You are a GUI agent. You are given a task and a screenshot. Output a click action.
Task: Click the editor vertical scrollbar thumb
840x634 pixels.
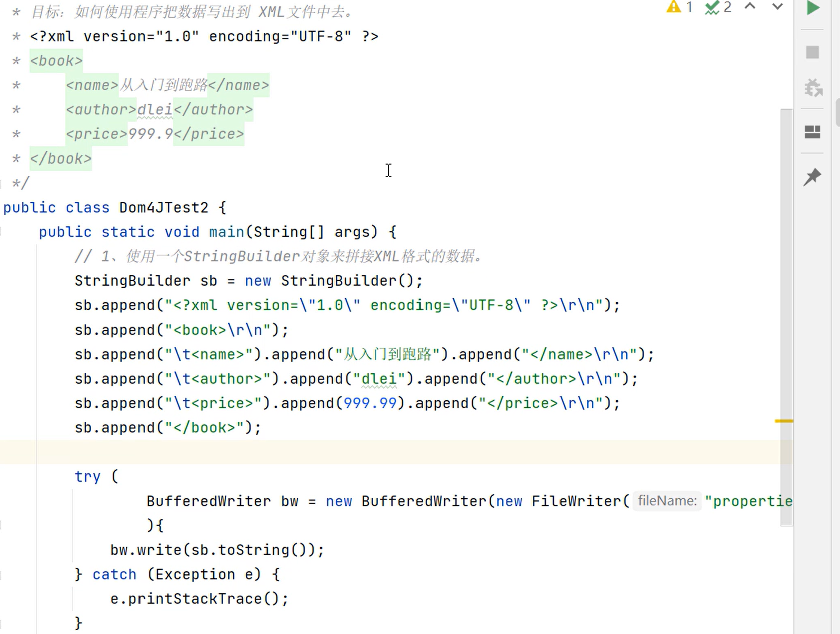(786, 316)
